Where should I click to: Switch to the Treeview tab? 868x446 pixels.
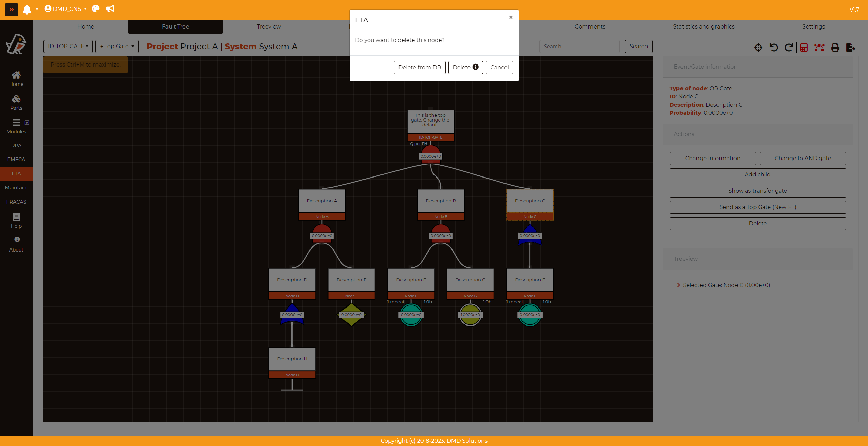(x=268, y=26)
